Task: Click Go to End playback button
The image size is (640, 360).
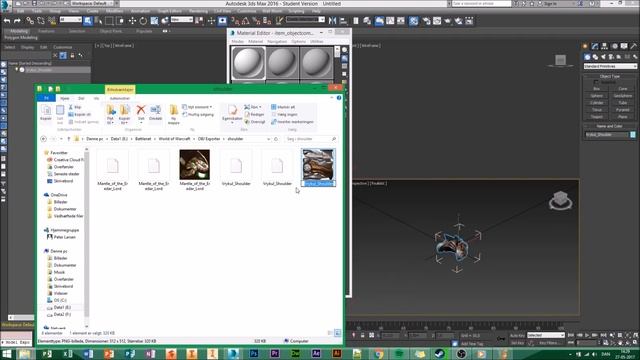Action: click(x=603, y=335)
